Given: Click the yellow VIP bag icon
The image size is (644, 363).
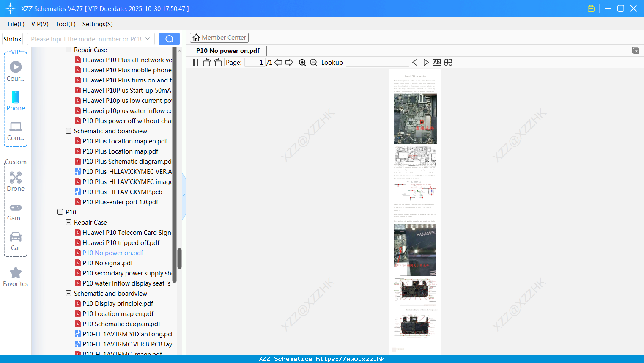Looking at the screenshot, I should pos(591,8).
